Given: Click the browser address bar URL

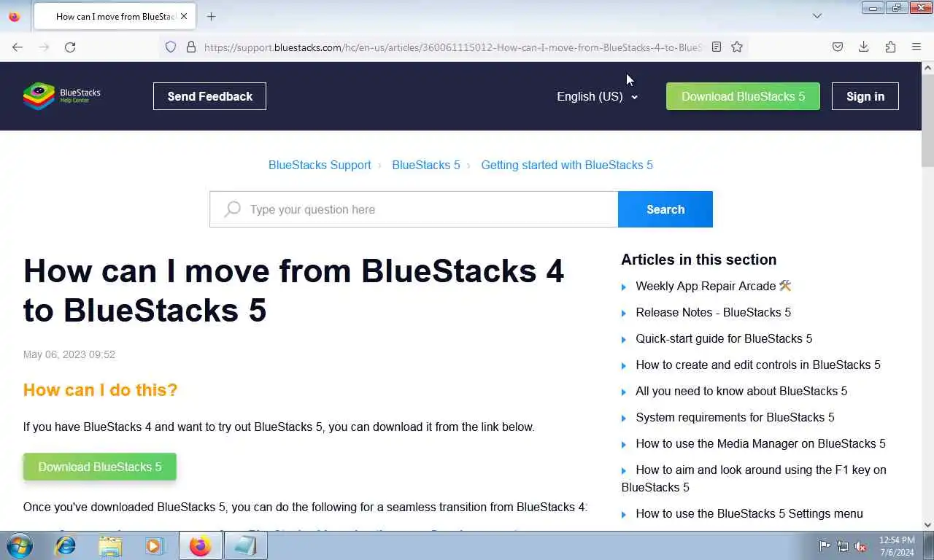Looking at the screenshot, I should tap(452, 47).
